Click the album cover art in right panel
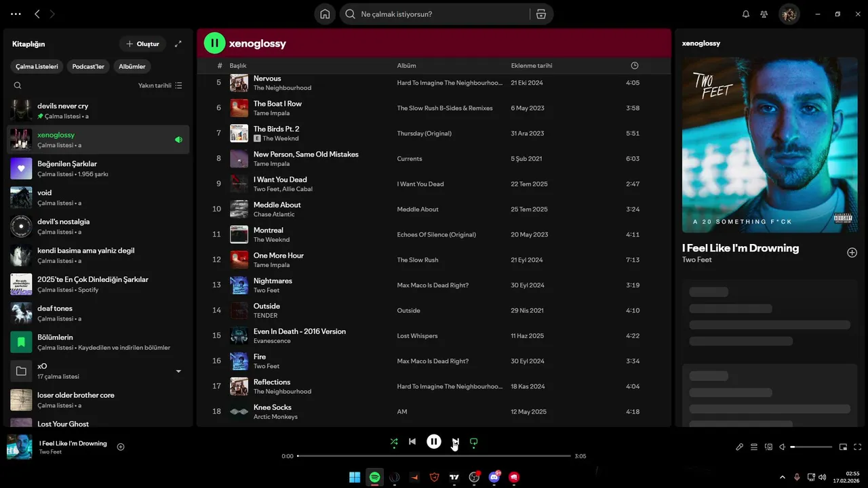This screenshot has height=488, width=868. 770,145
